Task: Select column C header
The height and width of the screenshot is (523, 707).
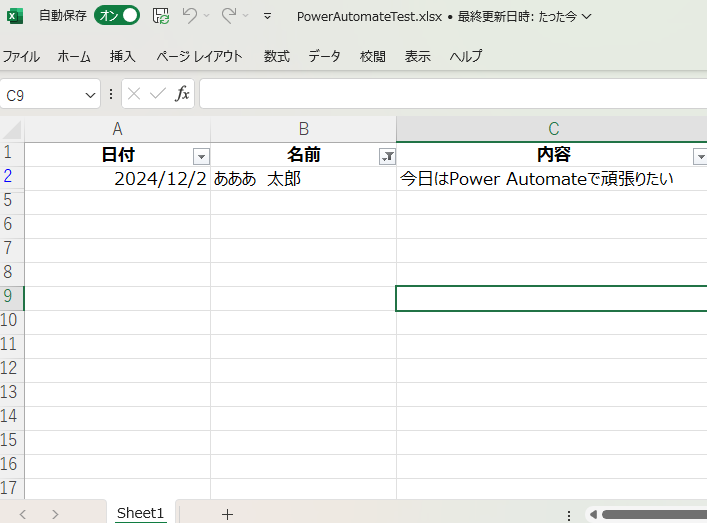Action: point(552,129)
